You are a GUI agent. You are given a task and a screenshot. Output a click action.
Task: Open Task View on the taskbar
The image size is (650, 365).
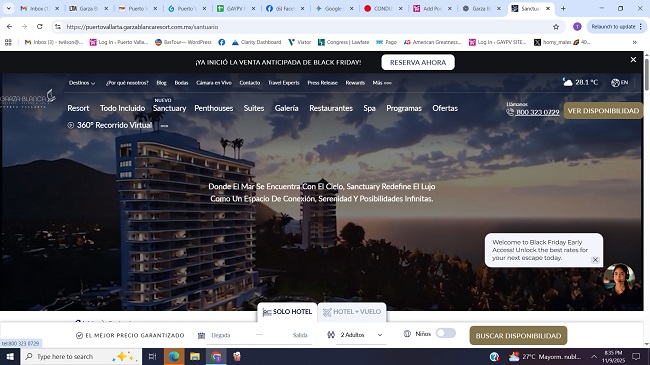tap(152, 356)
